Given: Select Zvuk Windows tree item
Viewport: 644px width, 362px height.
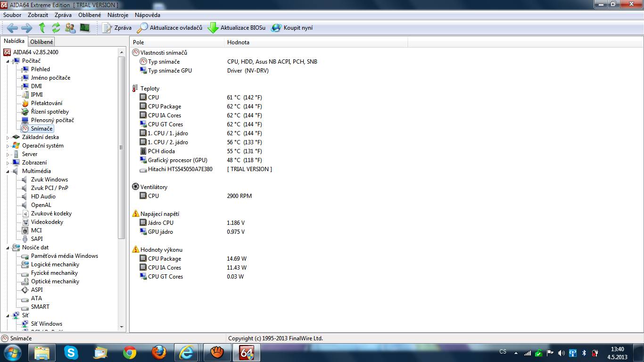Looking at the screenshot, I should point(50,180).
